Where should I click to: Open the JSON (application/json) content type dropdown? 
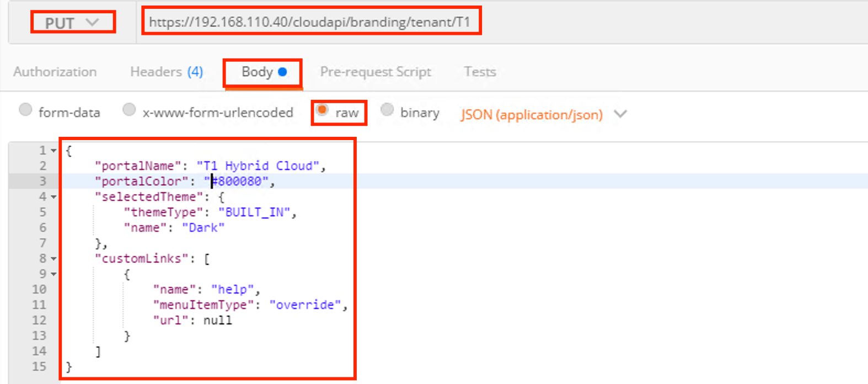(x=543, y=115)
